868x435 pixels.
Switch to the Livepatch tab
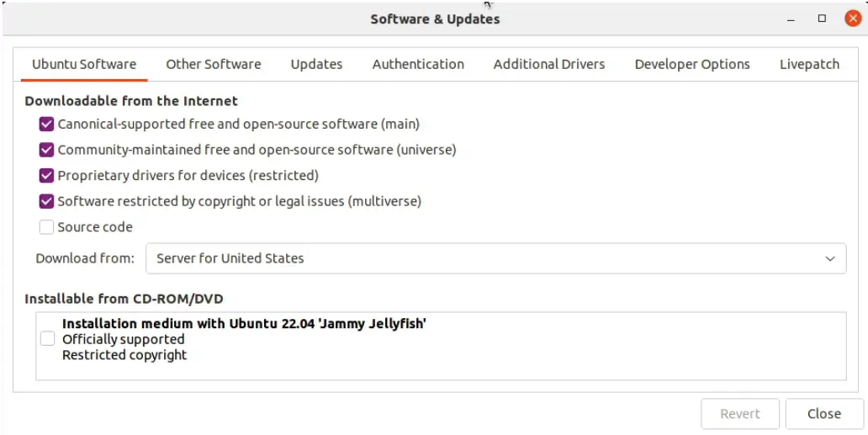coord(809,65)
